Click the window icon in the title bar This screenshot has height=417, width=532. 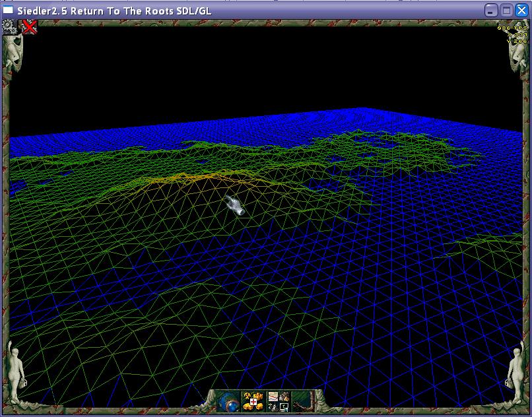point(8,10)
